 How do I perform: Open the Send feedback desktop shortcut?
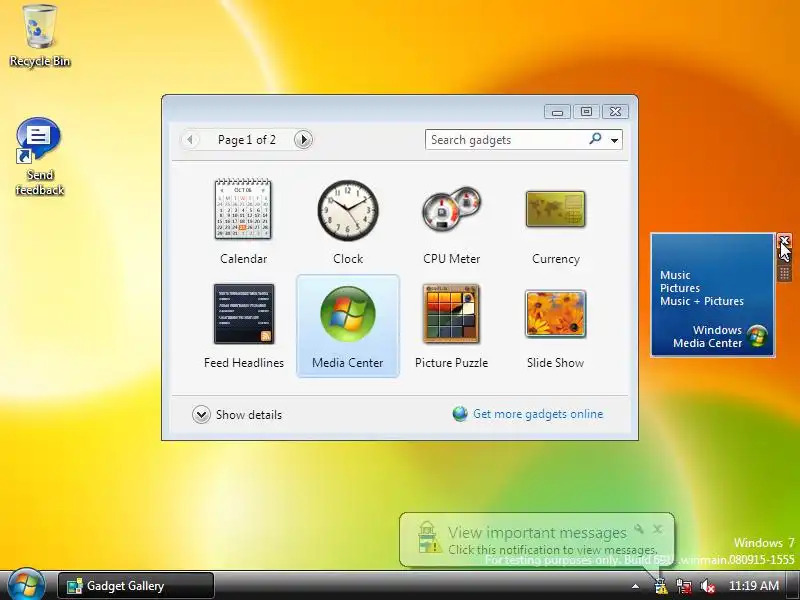(39, 157)
